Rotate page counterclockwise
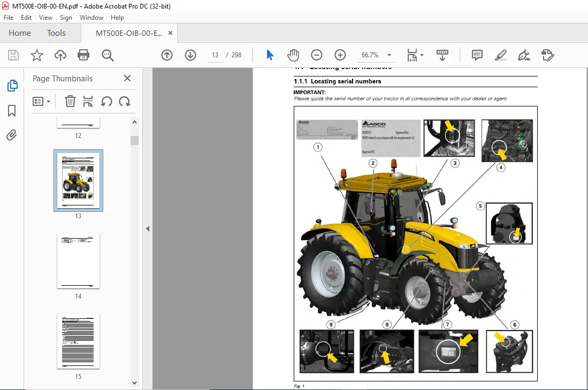This screenshot has height=390, width=588. tap(106, 101)
